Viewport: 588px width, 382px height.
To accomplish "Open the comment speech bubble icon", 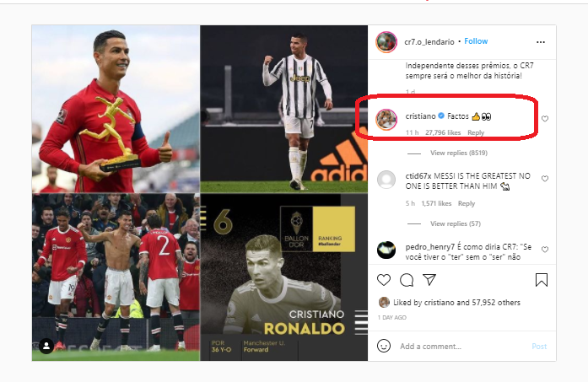I will 407,280.
